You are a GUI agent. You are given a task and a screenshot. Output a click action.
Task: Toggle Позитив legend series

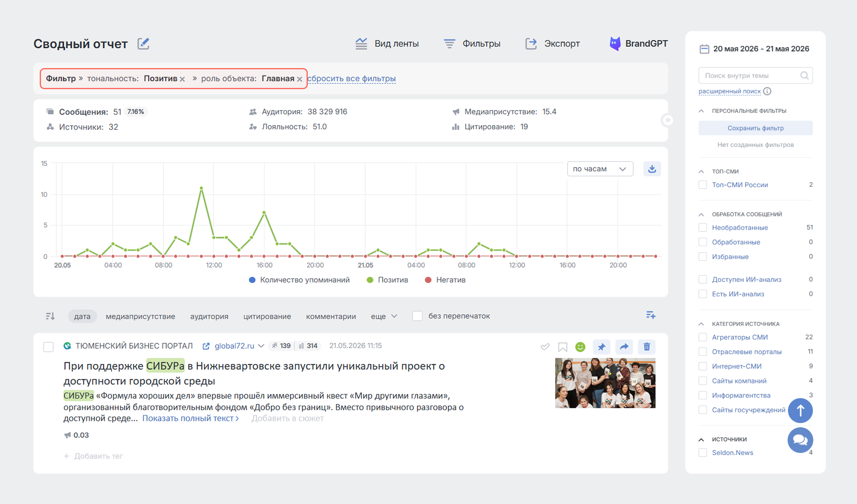[388, 280]
